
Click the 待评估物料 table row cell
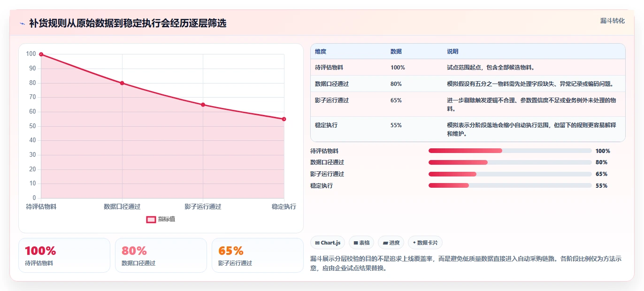tap(329, 68)
